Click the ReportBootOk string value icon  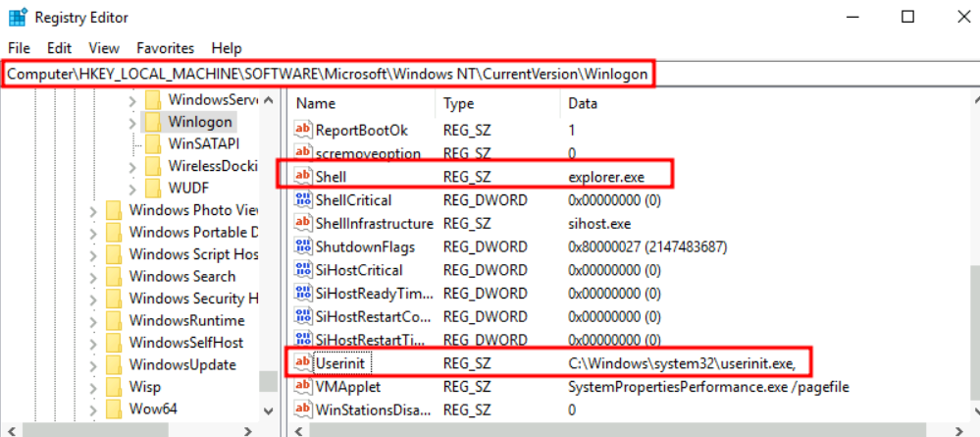click(x=303, y=130)
